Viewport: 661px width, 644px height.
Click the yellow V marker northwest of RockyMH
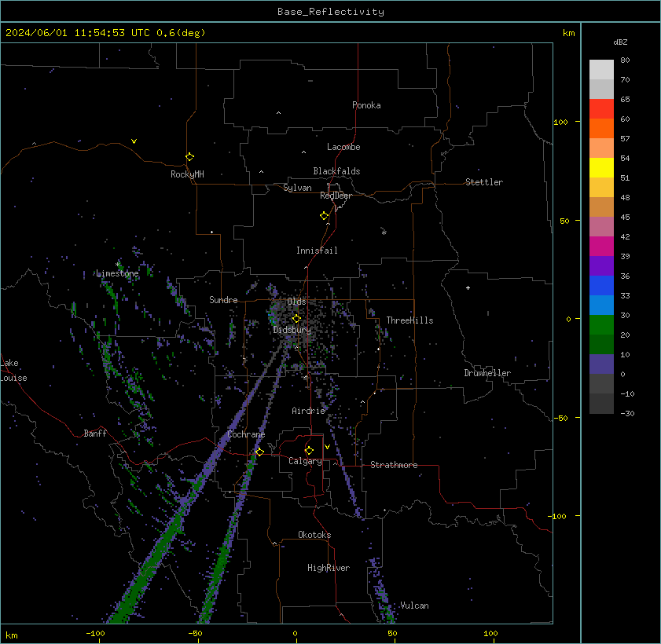[134, 141]
